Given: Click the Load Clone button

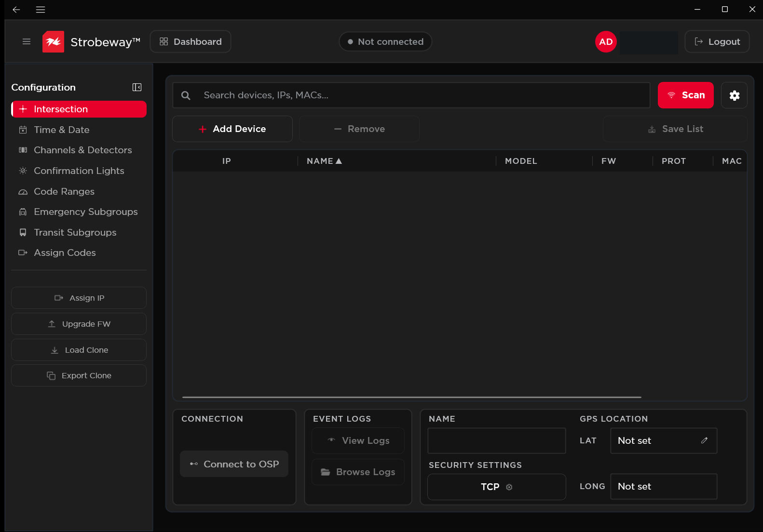Looking at the screenshot, I should click(79, 350).
